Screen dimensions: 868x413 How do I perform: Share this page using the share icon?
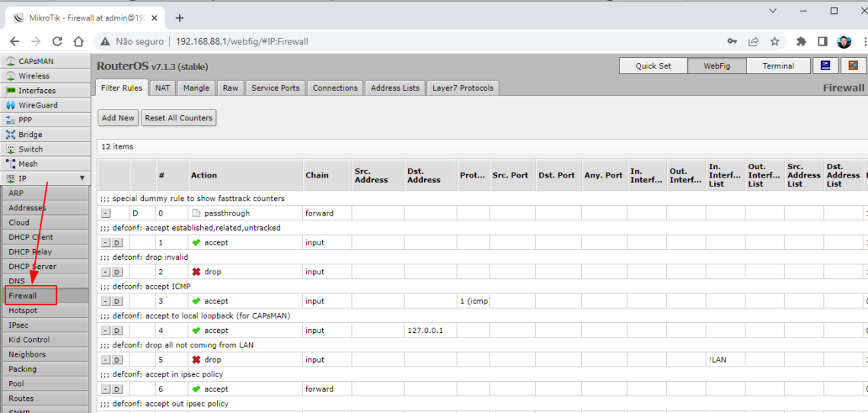tap(754, 41)
